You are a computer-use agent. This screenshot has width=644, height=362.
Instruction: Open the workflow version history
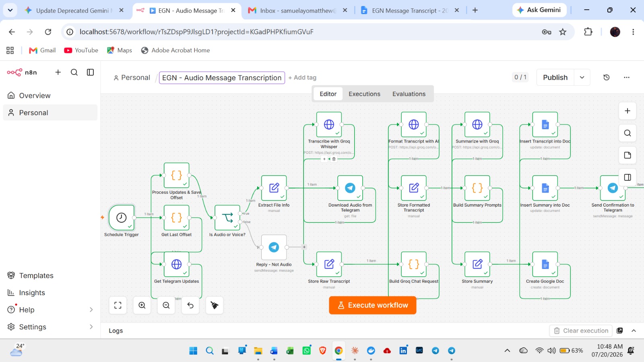click(607, 77)
